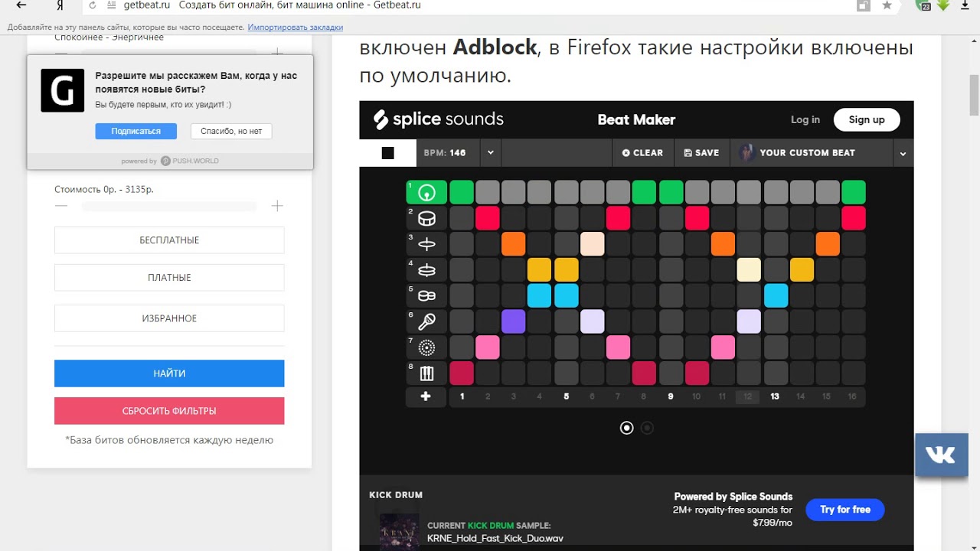
Task: Click the kick drum sample cover thumbnail
Action: pyautogui.click(x=399, y=532)
